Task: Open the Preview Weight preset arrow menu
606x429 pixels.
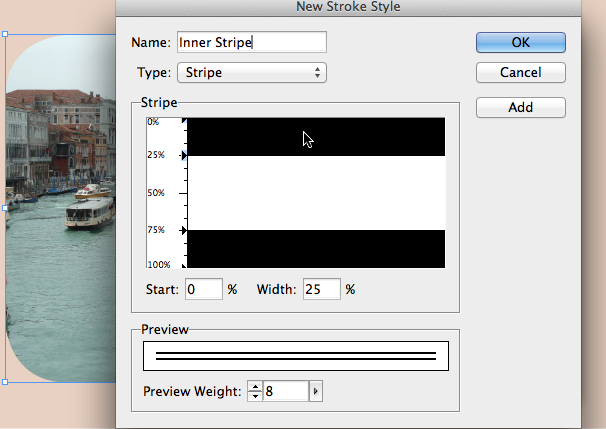Action: tap(316, 391)
